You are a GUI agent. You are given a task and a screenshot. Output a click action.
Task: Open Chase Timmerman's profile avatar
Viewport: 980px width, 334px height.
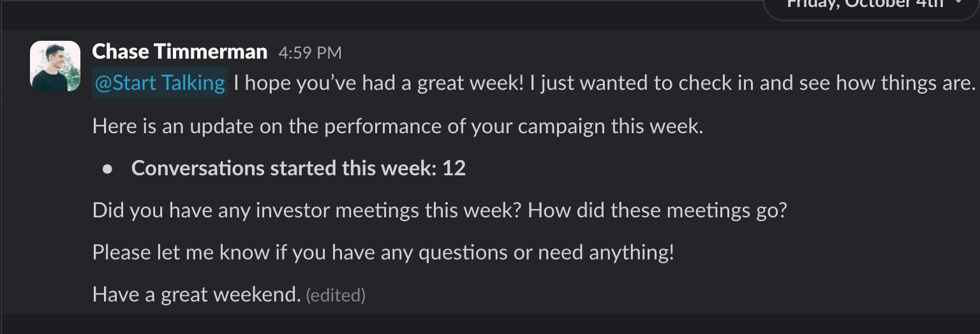[x=55, y=66]
